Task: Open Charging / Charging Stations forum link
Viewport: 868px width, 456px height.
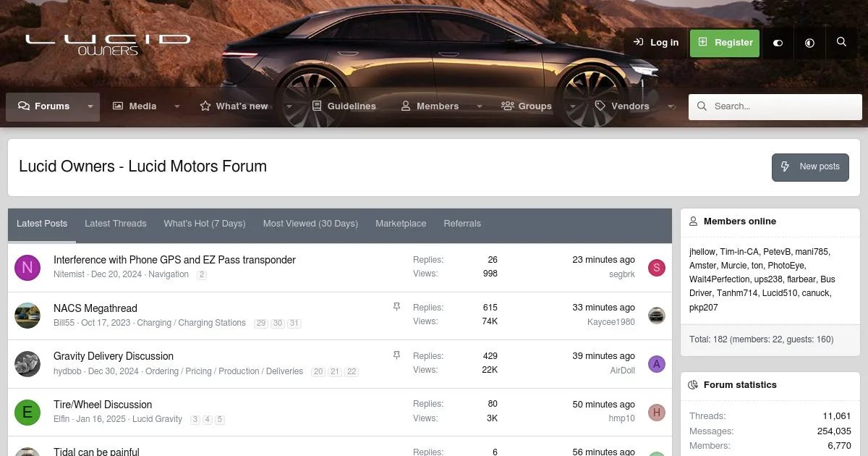Action: pos(191,323)
